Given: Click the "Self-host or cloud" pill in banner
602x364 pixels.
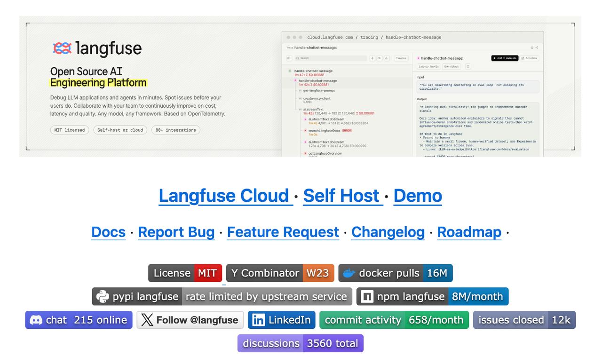Looking at the screenshot, I should [x=120, y=130].
